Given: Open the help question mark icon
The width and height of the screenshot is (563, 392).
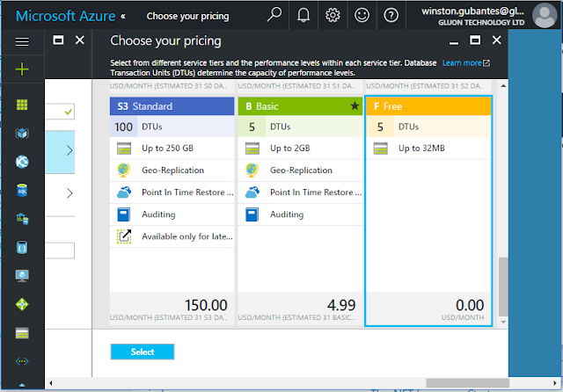Looking at the screenshot, I should point(391,15).
